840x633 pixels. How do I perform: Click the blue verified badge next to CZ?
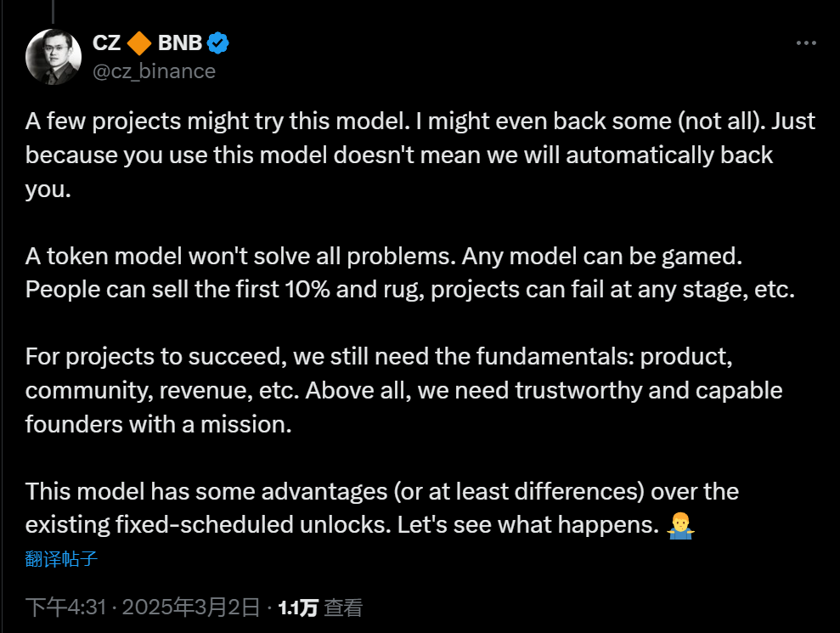click(218, 42)
